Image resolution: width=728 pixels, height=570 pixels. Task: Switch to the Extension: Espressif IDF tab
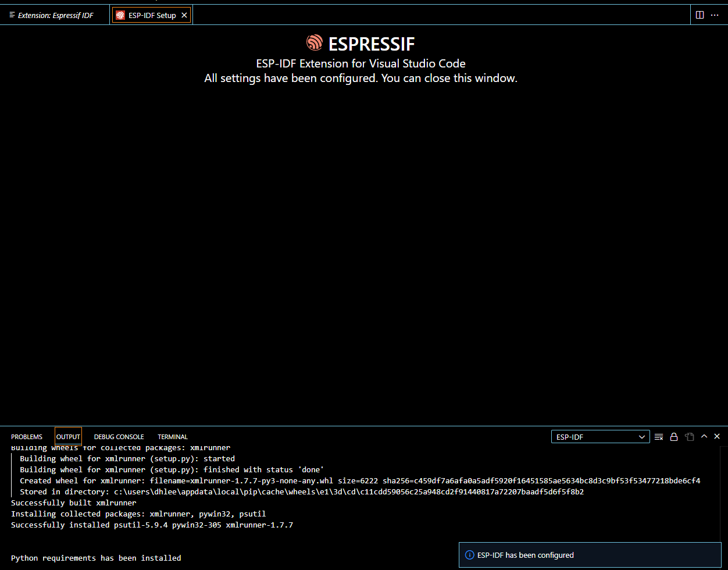point(55,15)
